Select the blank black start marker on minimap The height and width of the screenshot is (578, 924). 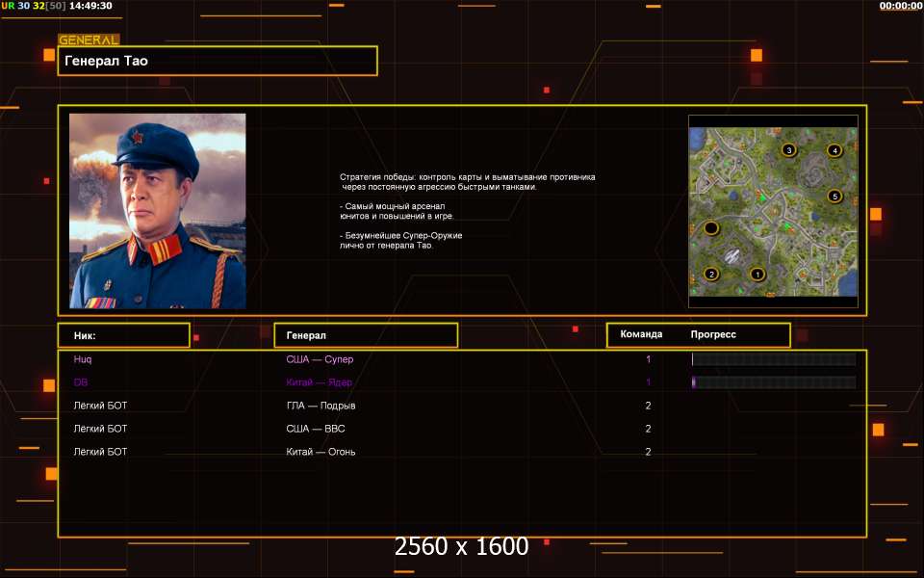(x=711, y=228)
